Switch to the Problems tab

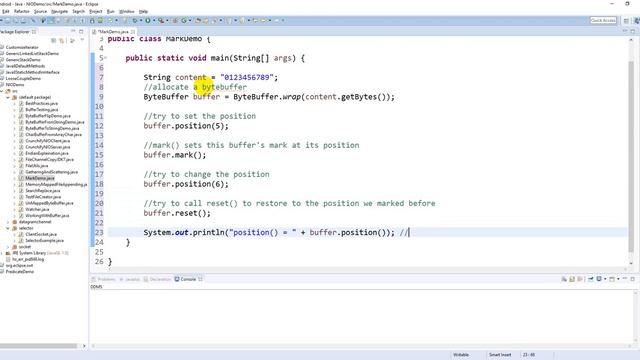point(104,279)
